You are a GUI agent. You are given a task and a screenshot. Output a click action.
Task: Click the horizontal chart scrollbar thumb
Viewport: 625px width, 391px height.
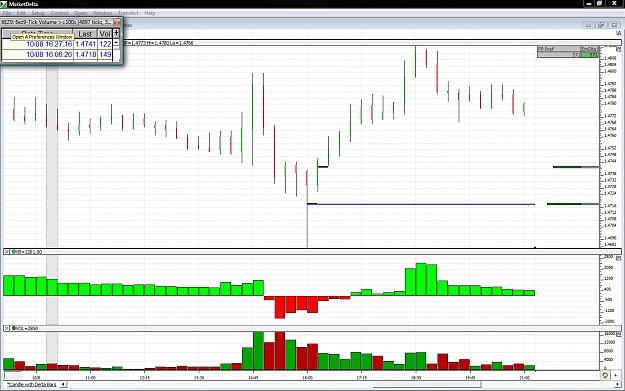point(426,385)
